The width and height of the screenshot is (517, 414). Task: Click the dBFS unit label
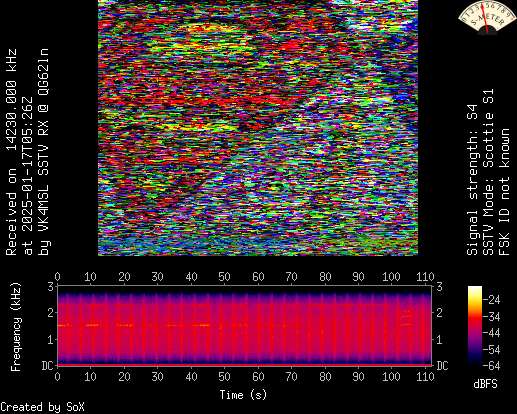485,384
